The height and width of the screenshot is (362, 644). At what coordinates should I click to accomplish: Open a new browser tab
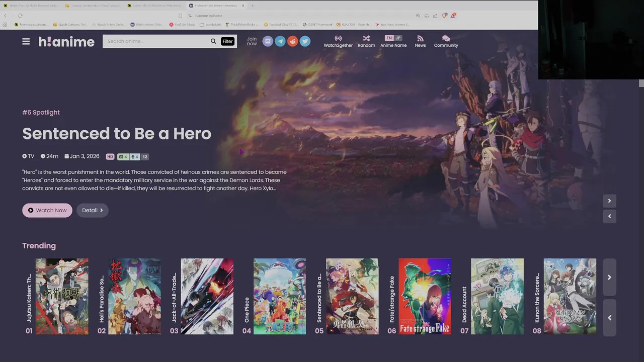click(252, 6)
